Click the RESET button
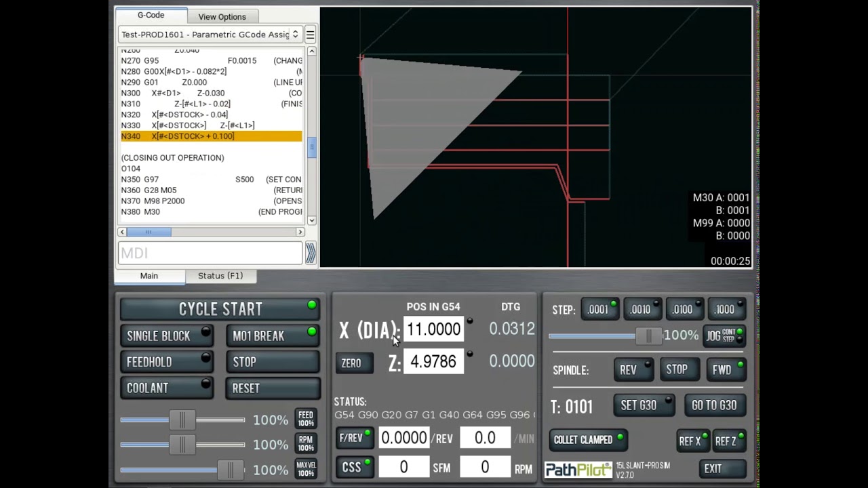Image resolution: width=868 pixels, height=488 pixels. pos(273,388)
